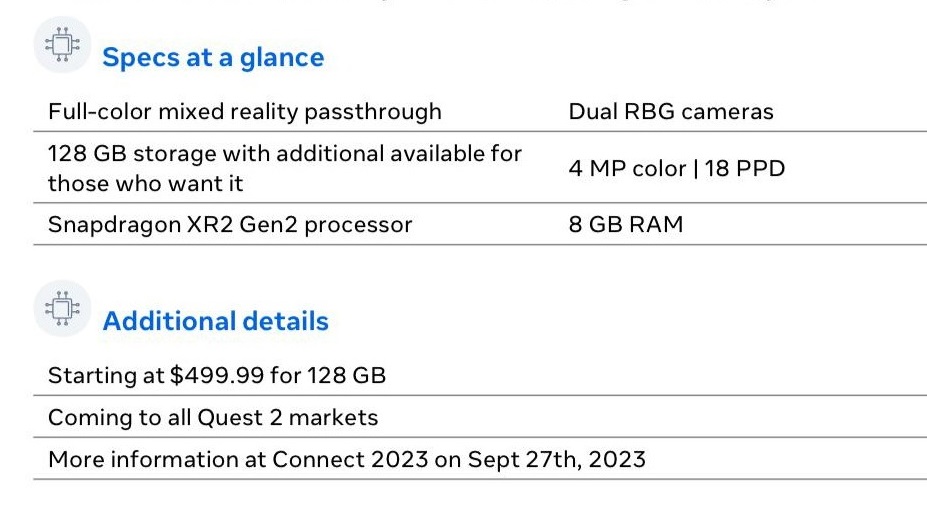Click the Dual RBG cameras spec
Screen dimensions: 927x507
pos(670,111)
